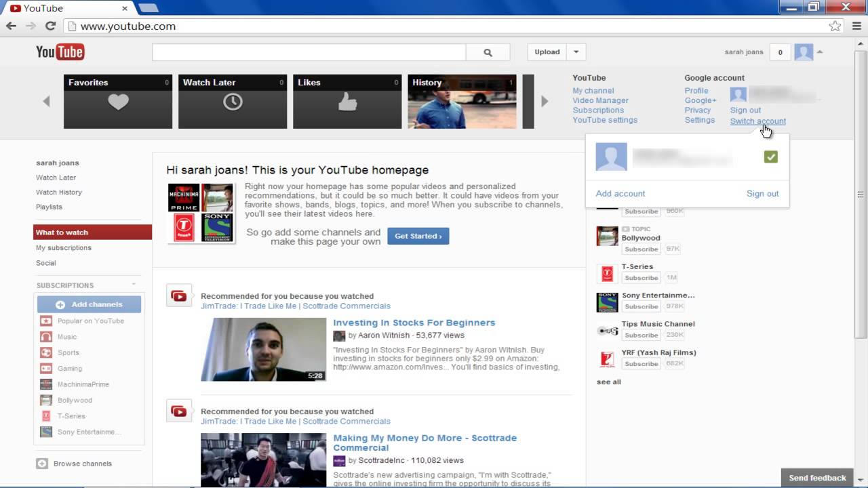Subscribe to Sony Entertainment

point(641,306)
